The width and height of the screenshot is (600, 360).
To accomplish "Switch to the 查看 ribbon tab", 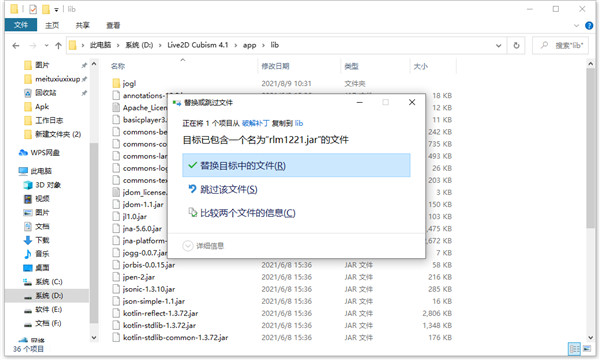I will pyautogui.click(x=113, y=25).
